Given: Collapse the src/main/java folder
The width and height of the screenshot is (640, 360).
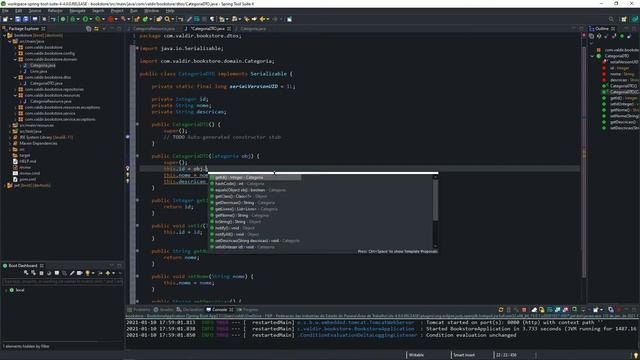Looking at the screenshot, I should [x=10, y=41].
